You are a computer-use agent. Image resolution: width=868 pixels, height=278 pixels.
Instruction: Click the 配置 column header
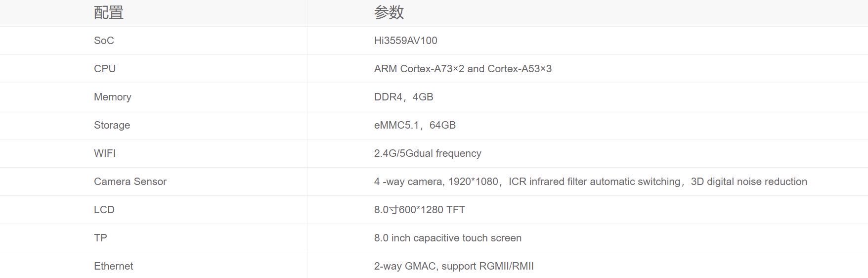click(x=109, y=12)
